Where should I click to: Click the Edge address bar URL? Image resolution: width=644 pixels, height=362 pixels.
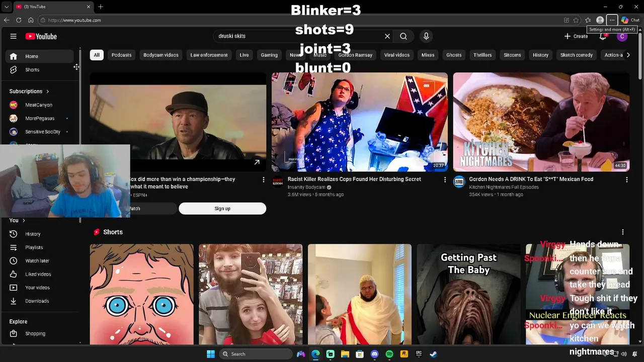coord(74,20)
